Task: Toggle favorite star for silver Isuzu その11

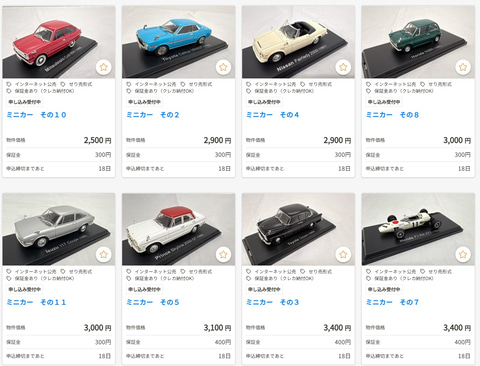Action: click(x=104, y=254)
